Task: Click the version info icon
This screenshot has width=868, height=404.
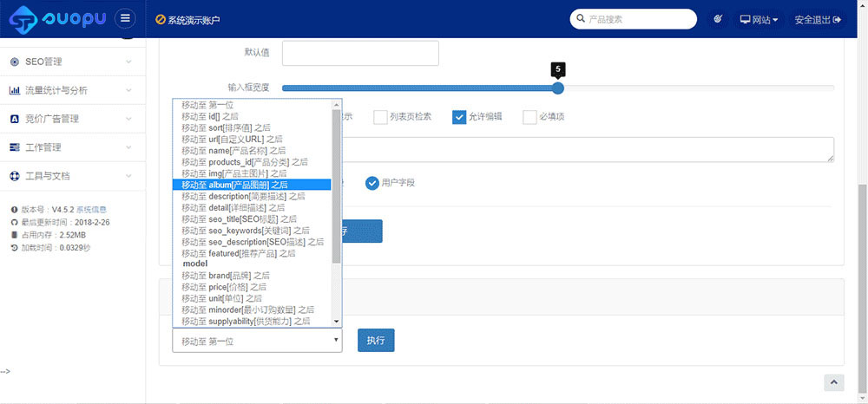Action: pyautogui.click(x=15, y=210)
